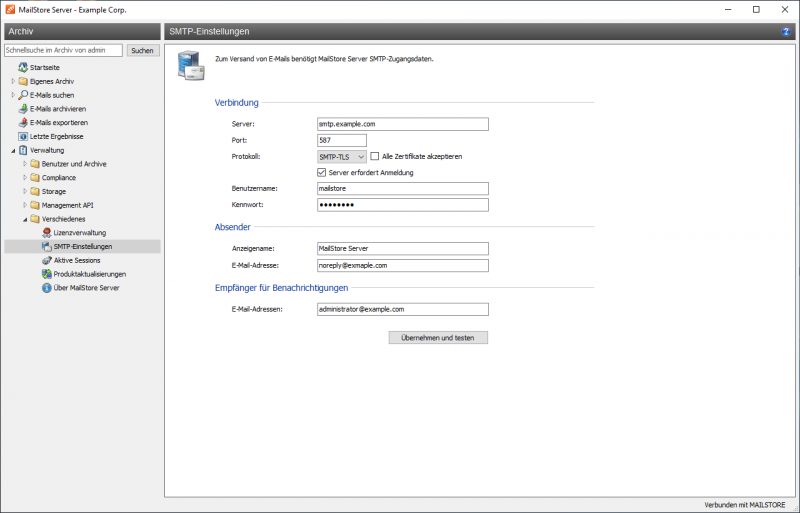Click the Aktive Sessions icon
The image size is (800, 513).
pos(46,260)
